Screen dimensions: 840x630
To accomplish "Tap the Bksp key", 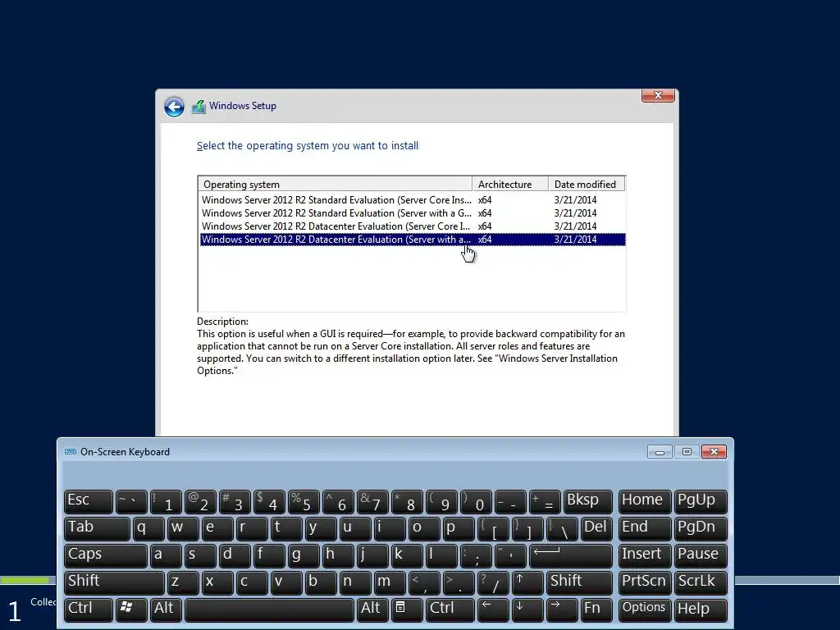I will 587,501.
